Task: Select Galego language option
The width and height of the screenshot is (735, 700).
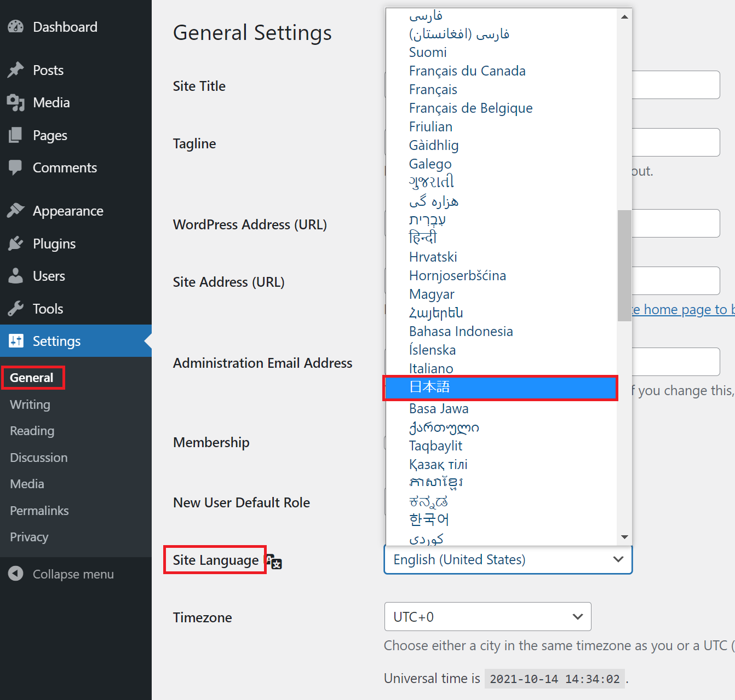Action: [x=501, y=164]
